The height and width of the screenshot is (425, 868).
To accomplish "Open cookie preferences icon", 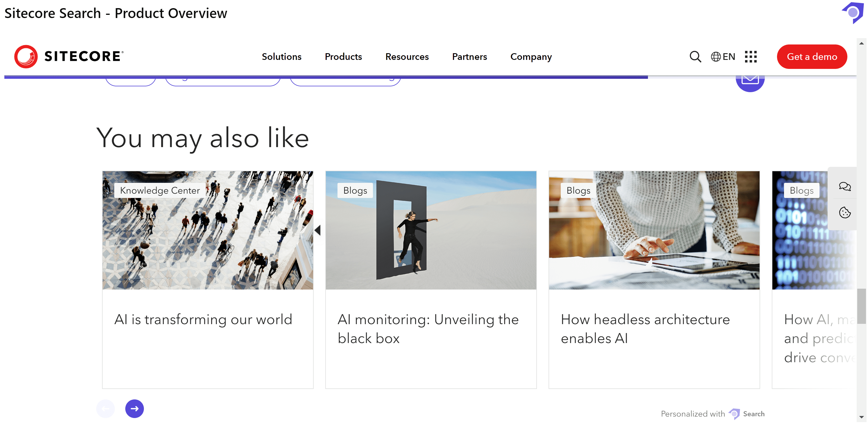I will pyautogui.click(x=844, y=213).
